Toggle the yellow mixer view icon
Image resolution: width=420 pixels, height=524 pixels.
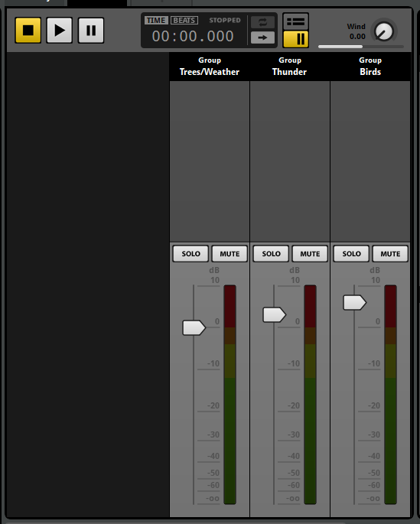[x=296, y=39]
